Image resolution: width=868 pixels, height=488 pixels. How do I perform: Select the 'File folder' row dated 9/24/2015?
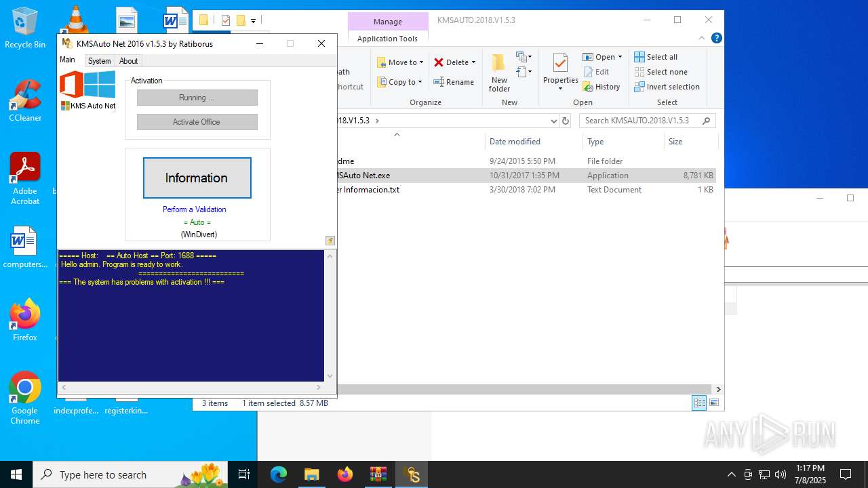(x=526, y=161)
